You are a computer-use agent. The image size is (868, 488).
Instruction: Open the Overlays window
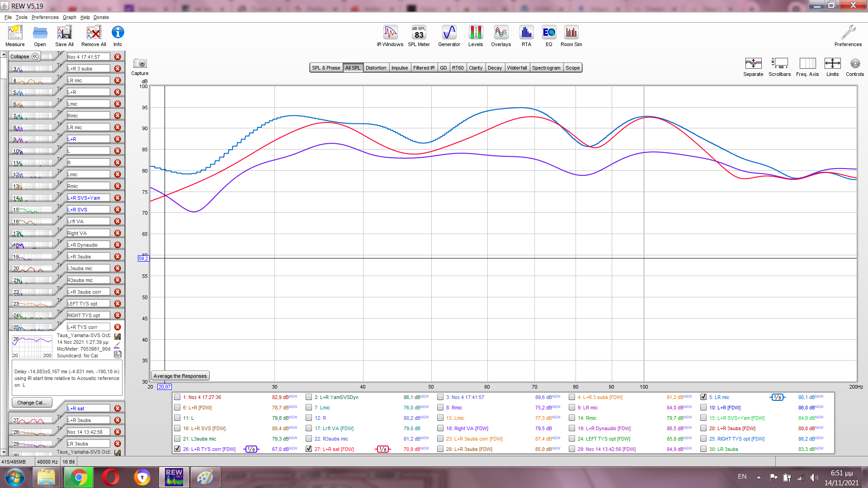pyautogui.click(x=501, y=36)
